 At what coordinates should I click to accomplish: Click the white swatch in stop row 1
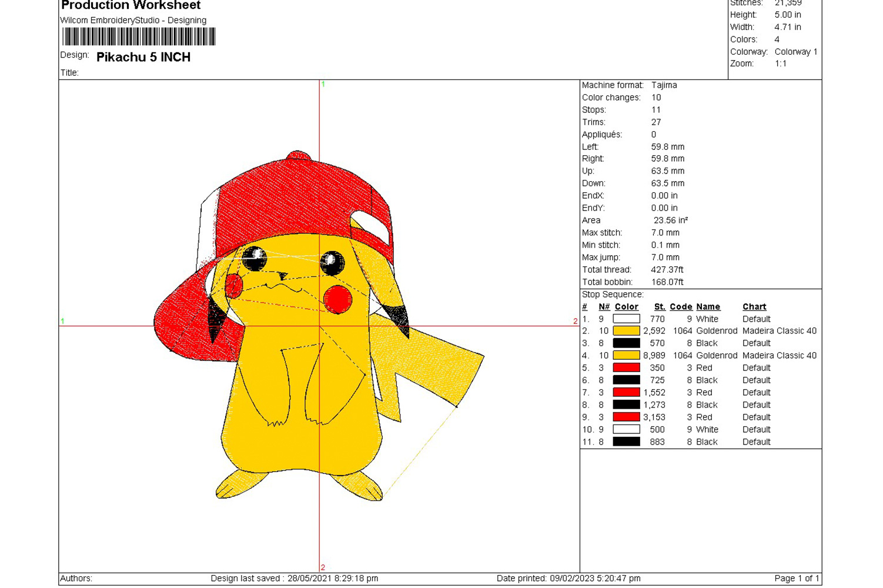tap(626, 319)
